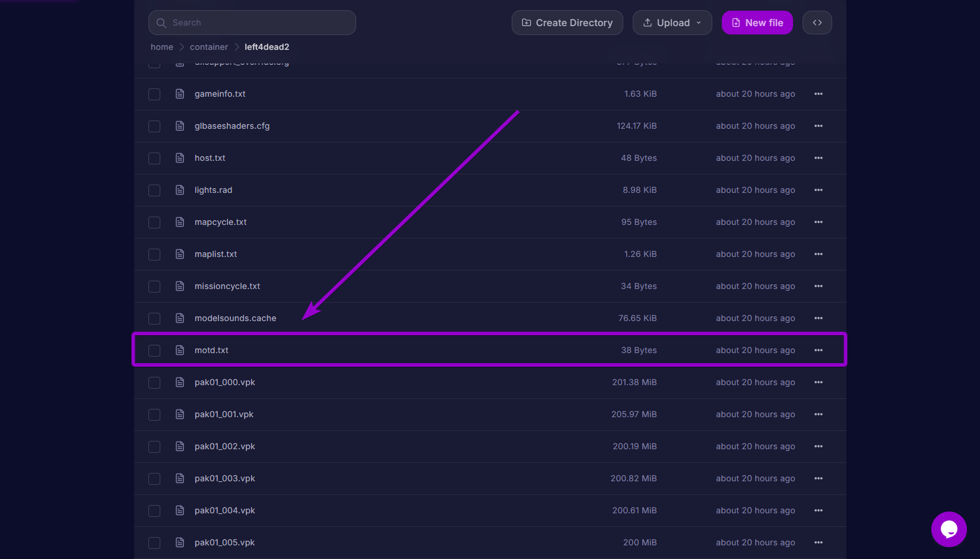Open the live chat bubble icon
This screenshot has width=980, height=559.
(949, 529)
